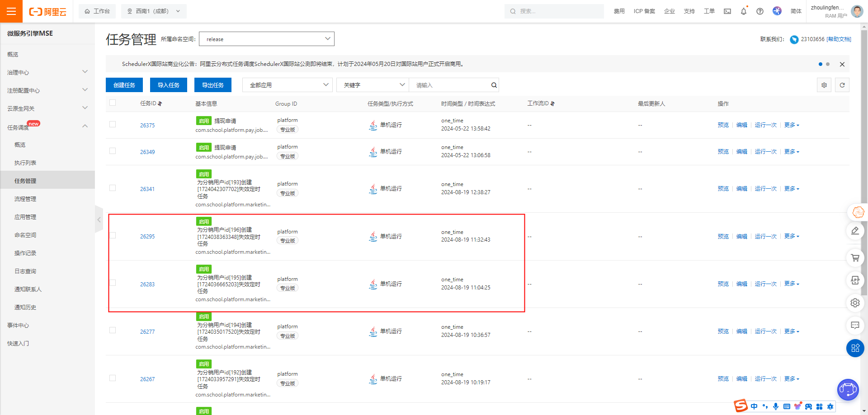Image resolution: width=868 pixels, height=415 pixels.
Task: Open the help question mark icon
Action: (760, 11)
